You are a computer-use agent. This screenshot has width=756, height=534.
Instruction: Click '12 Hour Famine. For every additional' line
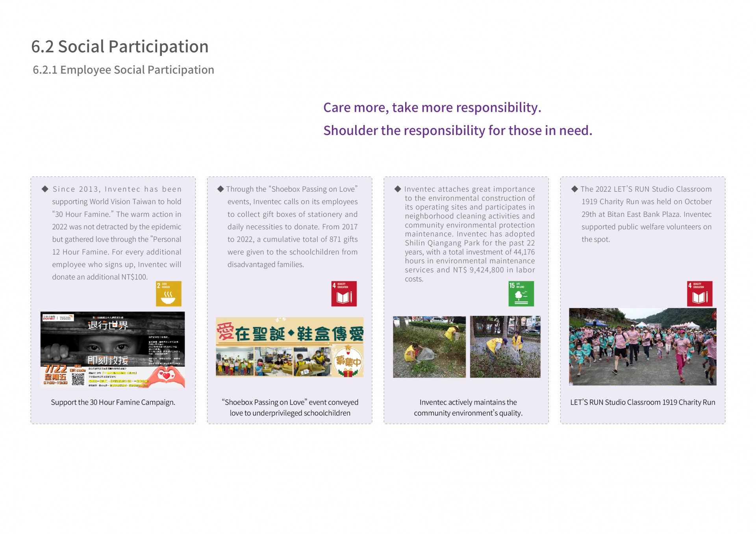[x=117, y=252]
